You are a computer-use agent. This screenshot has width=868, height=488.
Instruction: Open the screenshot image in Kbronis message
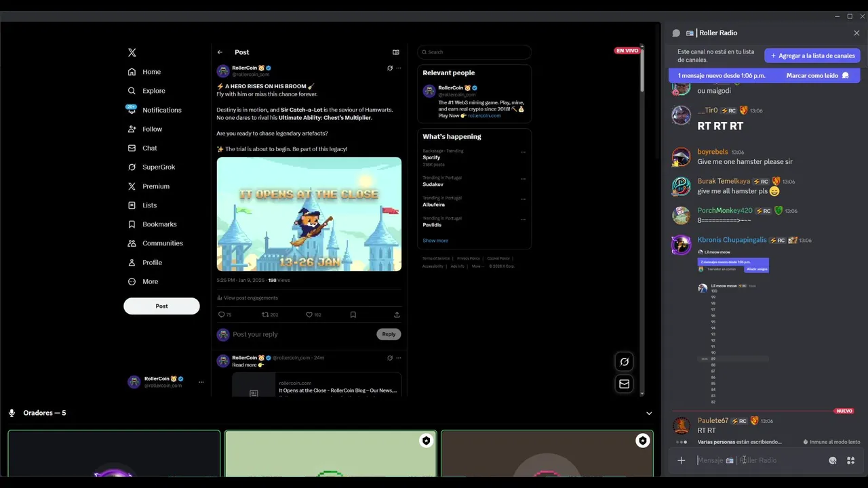[734, 327]
